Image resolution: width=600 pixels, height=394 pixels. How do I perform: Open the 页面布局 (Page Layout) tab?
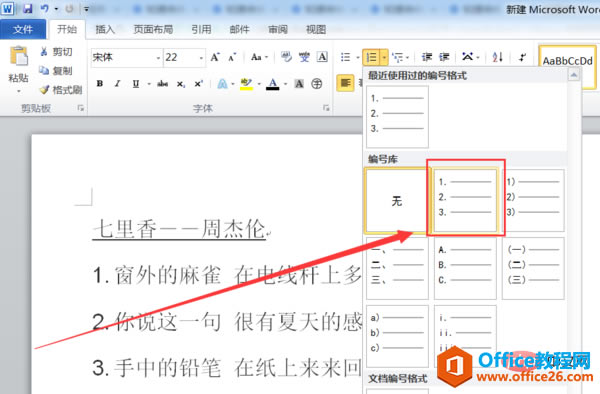point(153,29)
